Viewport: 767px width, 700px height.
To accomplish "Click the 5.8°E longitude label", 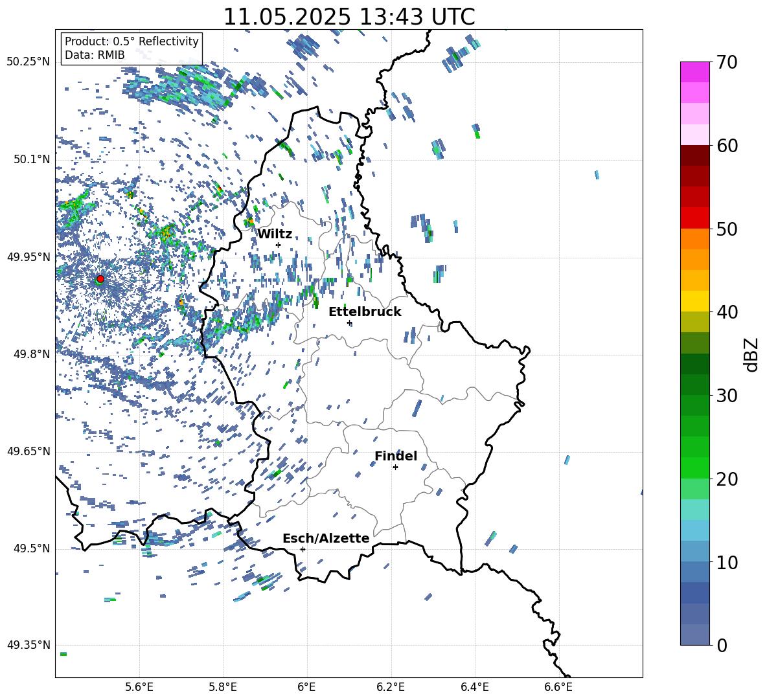I will pos(223,687).
